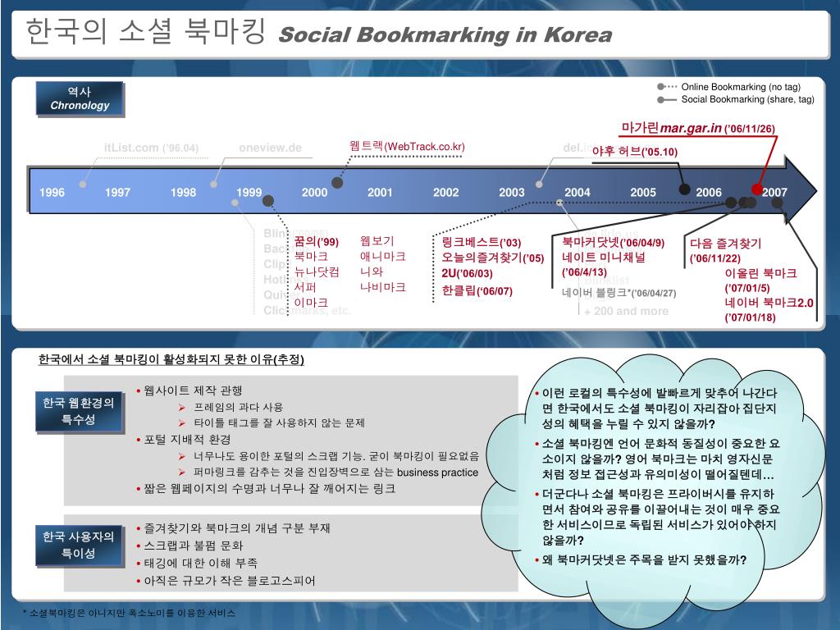
Task: Click the year label 1998
Action: pyautogui.click(x=183, y=192)
